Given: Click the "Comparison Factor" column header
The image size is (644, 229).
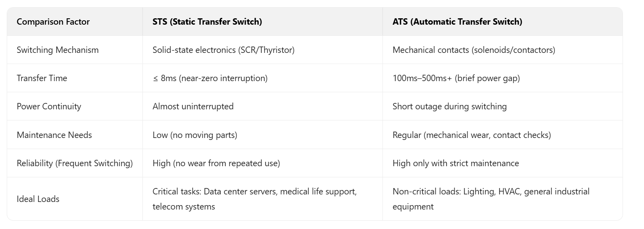Looking at the screenshot, I should point(53,22).
